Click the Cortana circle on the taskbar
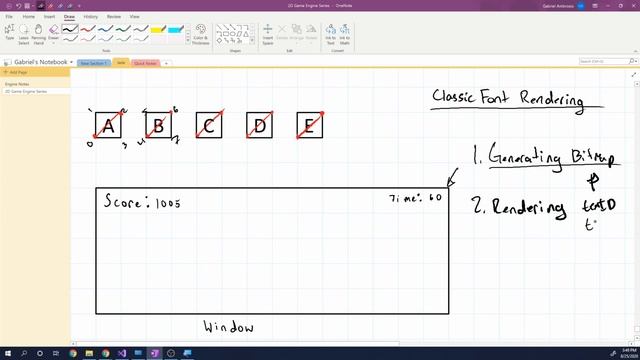 [40, 353]
